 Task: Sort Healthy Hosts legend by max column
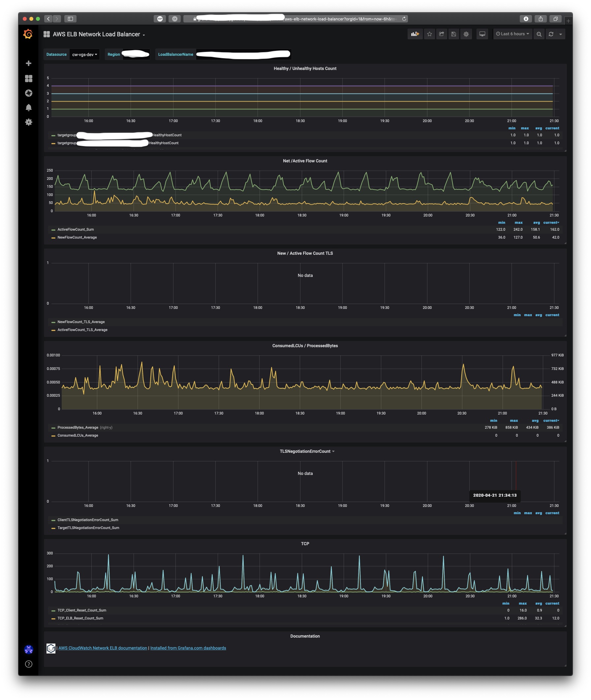click(525, 128)
